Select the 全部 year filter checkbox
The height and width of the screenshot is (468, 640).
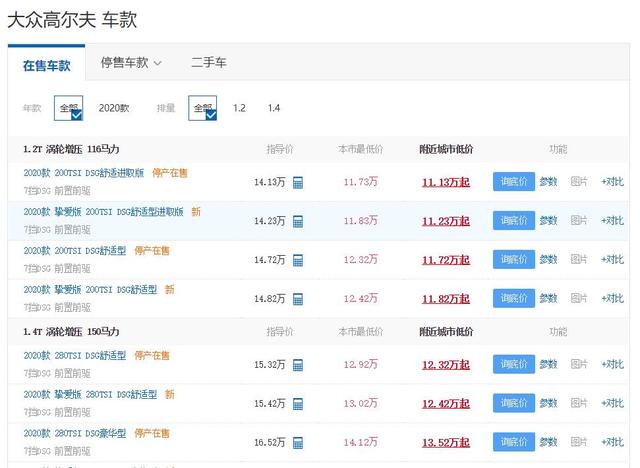click(68, 108)
